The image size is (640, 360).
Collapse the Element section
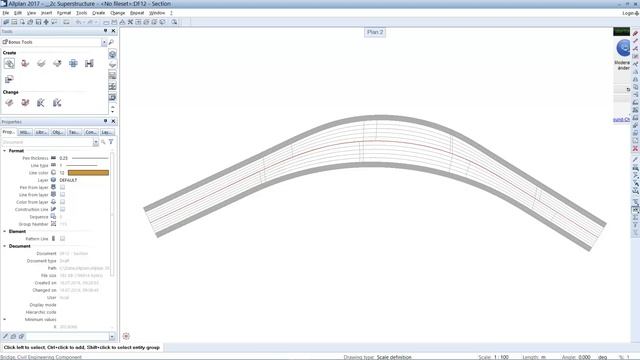click(5, 231)
